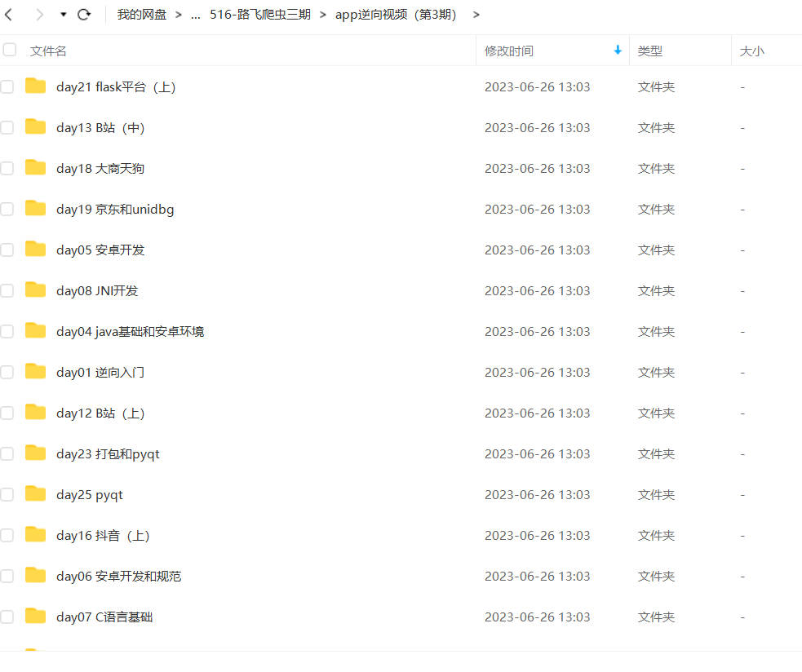Screen dimensions: 802x672
Task: Select folder name day06 安卓开发和规范
Action: click(118, 577)
